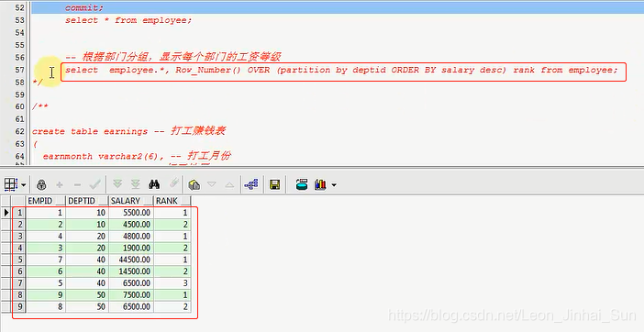Click the salary cell 4500.00

pos(131,225)
